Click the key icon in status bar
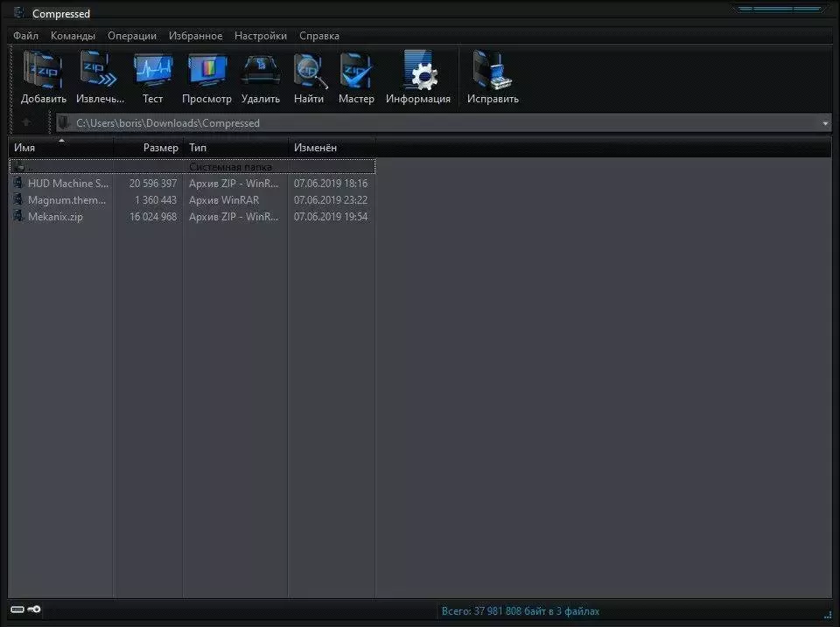Image resolution: width=840 pixels, height=627 pixels. pyautogui.click(x=34, y=609)
